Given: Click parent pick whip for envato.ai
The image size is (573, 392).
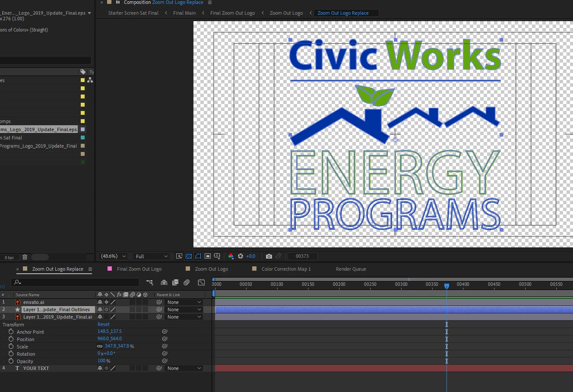Looking at the screenshot, I should (159, 302).
